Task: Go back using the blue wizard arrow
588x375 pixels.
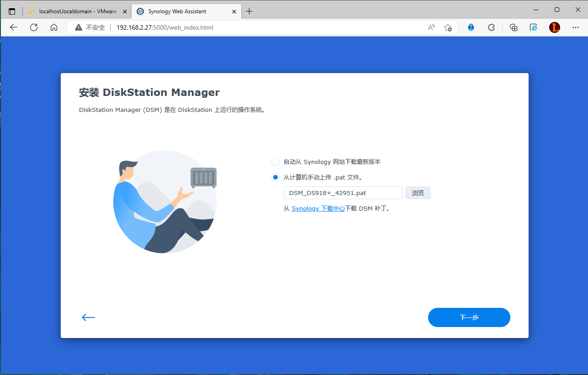Action: 88,317
